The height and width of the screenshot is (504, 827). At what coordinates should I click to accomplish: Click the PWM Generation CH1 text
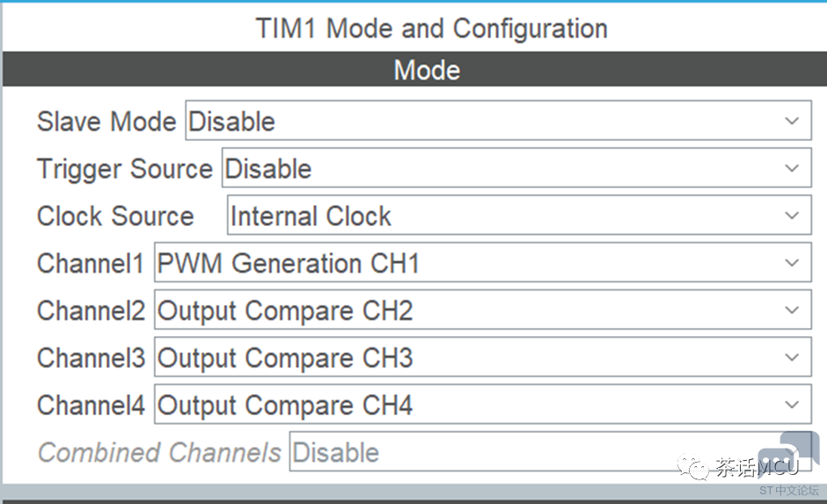[288, 263]
